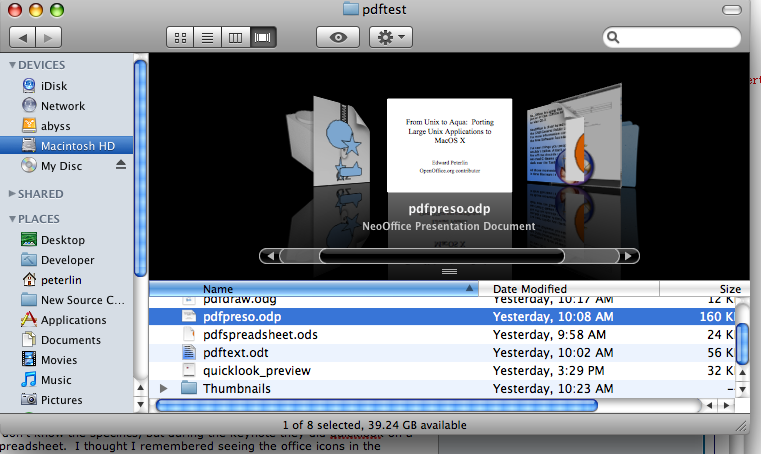Click the toolbar hide pill button
761x454 pixels.
tap(731, 10)
